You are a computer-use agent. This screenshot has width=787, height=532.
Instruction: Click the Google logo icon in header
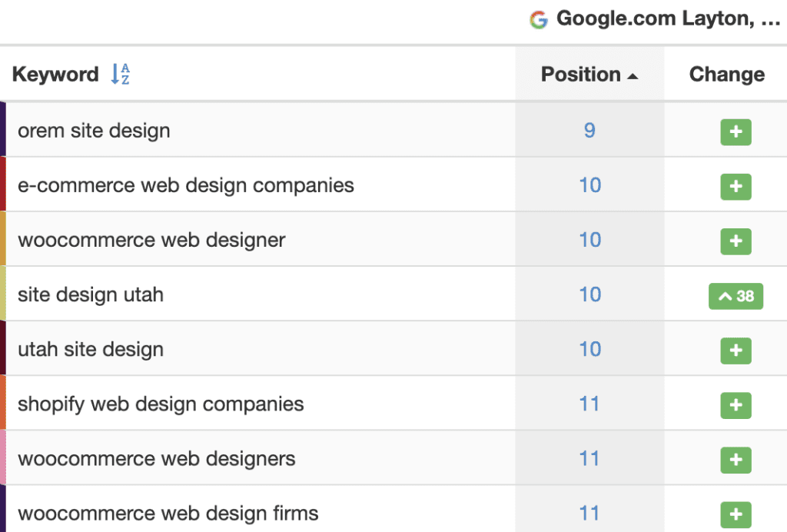(x=539, y=19)
